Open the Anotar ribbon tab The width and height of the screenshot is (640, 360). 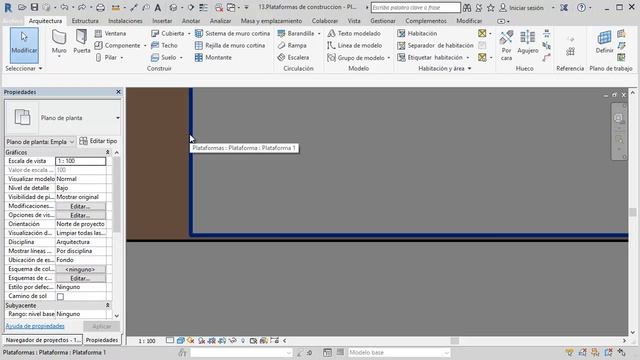pyautogui.click(x=191, y=21)
